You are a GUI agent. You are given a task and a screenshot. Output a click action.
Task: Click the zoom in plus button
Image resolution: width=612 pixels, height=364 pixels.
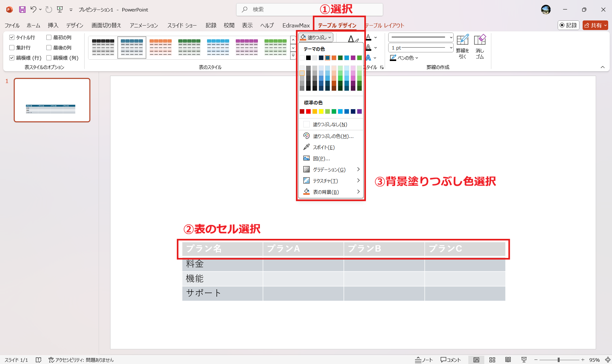pos(583,360)
